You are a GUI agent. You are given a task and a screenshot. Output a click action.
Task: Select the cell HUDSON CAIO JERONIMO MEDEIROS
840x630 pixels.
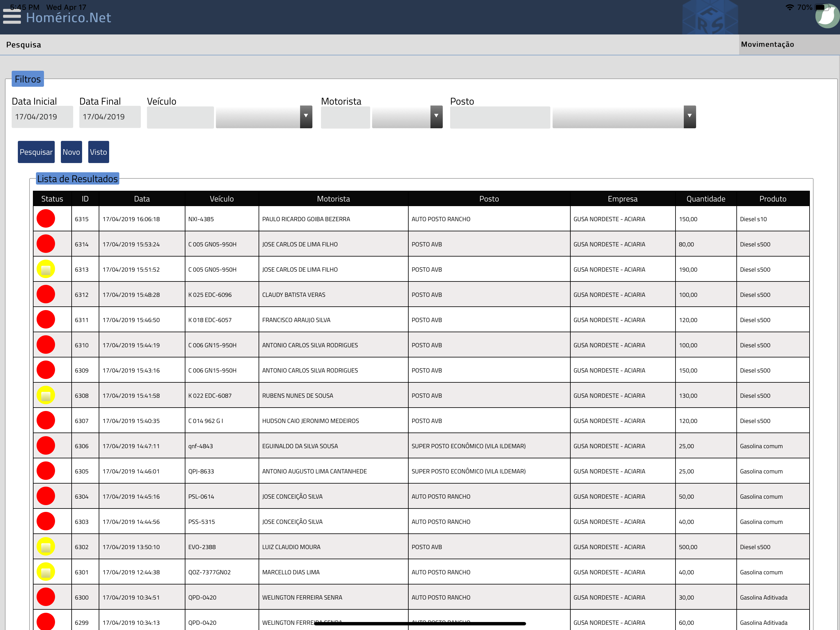333,421
